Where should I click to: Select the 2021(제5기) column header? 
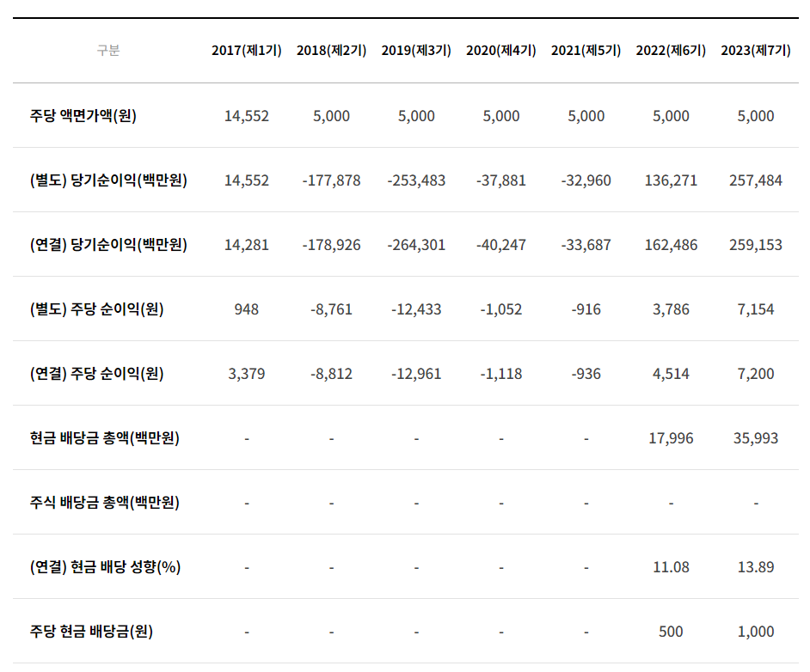[586, 51]
